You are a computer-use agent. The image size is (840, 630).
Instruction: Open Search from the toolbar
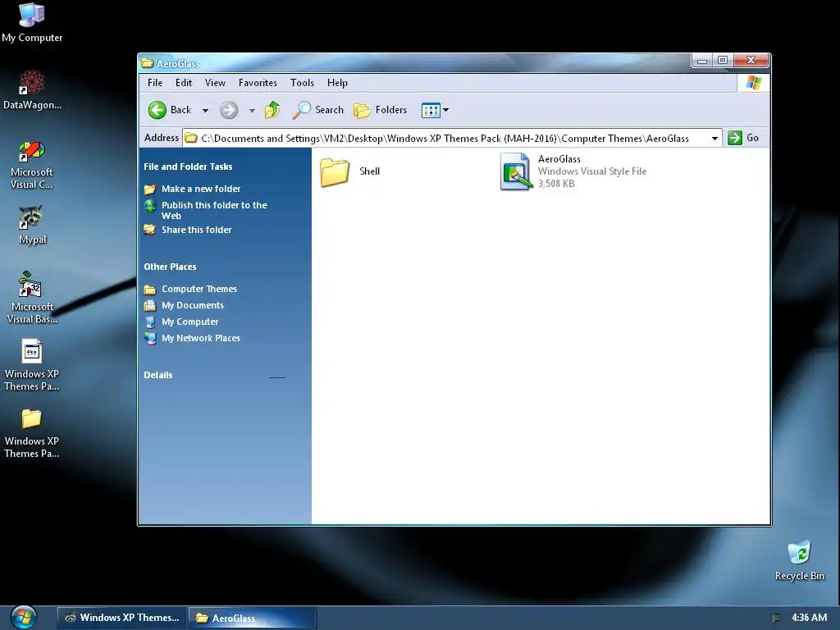[x=318, y=110]
